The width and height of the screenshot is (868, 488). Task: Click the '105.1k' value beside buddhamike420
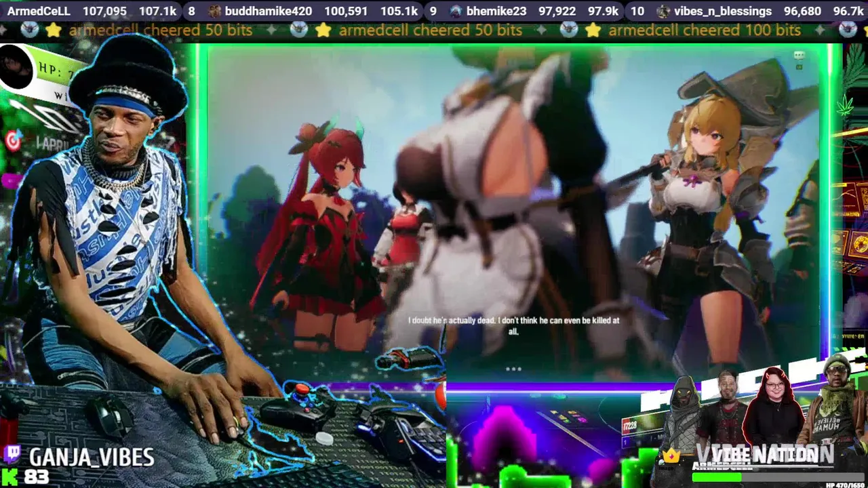click(399, 11)
